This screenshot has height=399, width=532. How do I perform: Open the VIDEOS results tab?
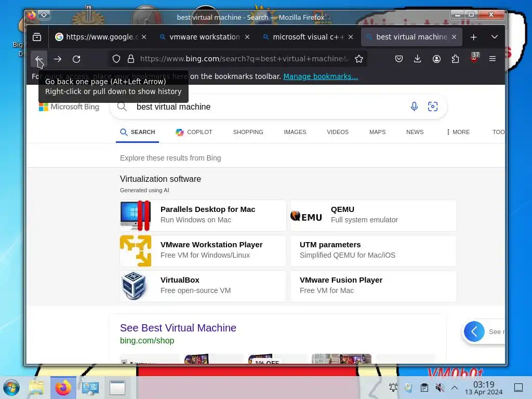(338, 132)
